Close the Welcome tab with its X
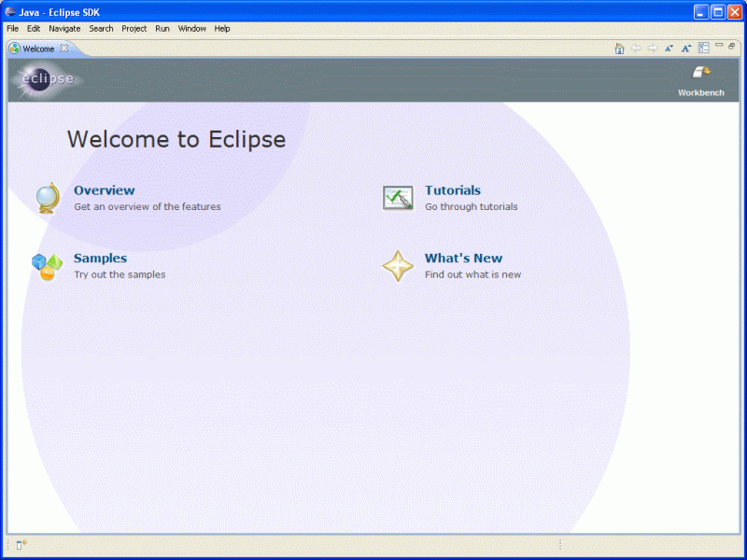Screen dimensions: 747x560 [x=64, y=49]
